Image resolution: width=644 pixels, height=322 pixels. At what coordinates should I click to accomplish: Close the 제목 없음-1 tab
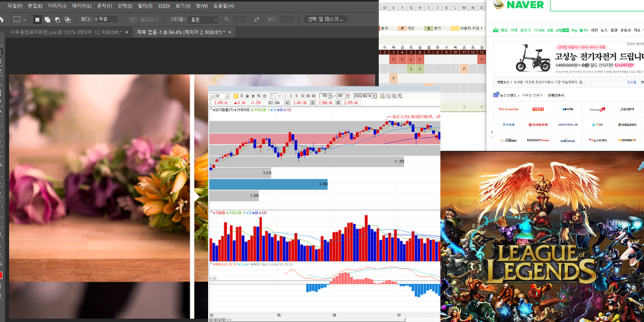(230, 32)
